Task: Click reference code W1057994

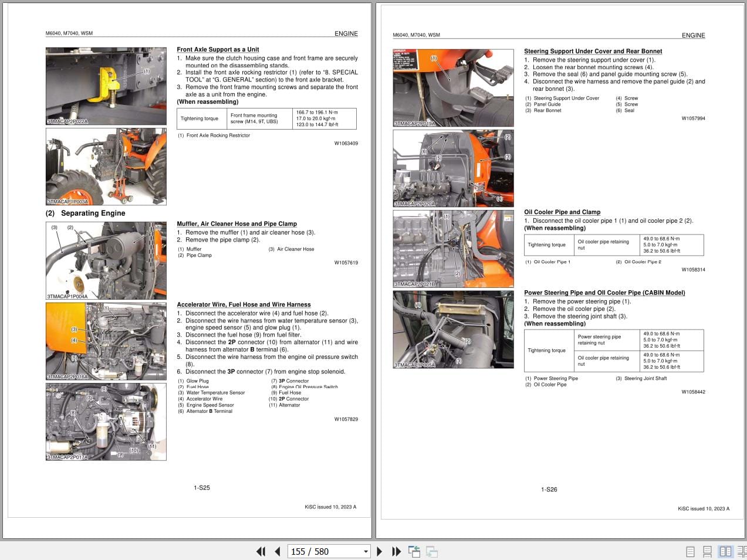Action: click(x=694, y=118)
